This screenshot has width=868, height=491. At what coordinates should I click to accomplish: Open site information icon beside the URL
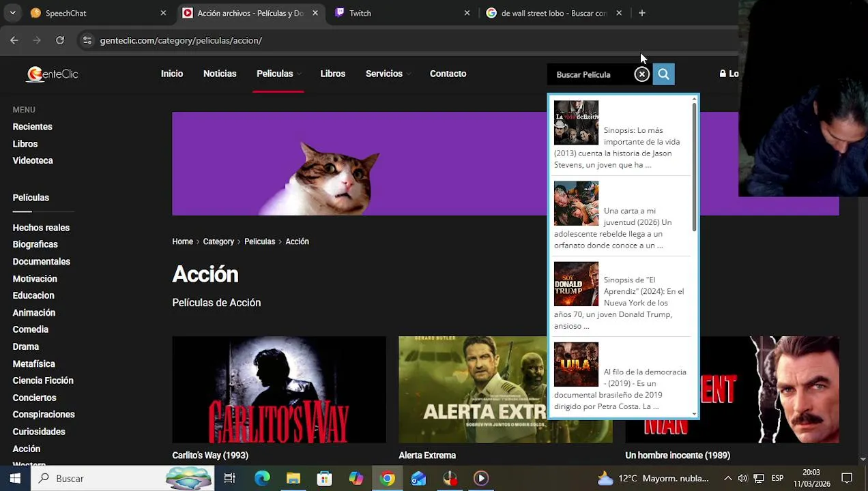[x=87, y=40]
